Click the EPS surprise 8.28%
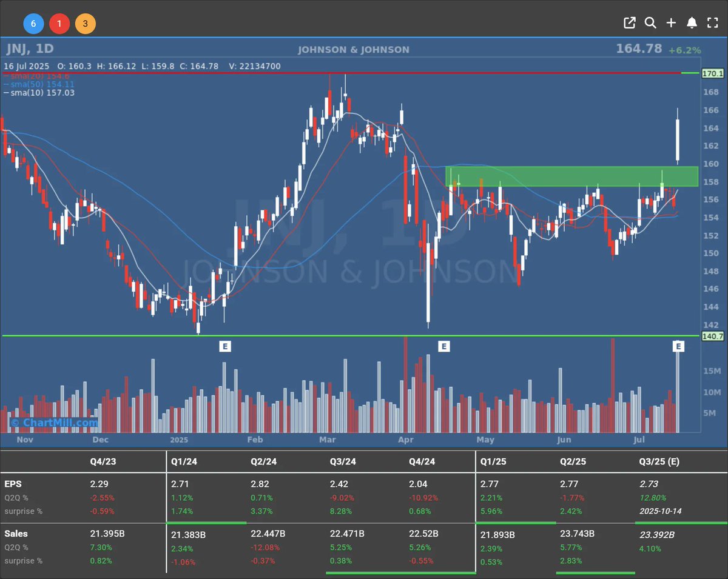Image resolution: width=728 pixels, height=579 pixels. [x=341, y=511]
